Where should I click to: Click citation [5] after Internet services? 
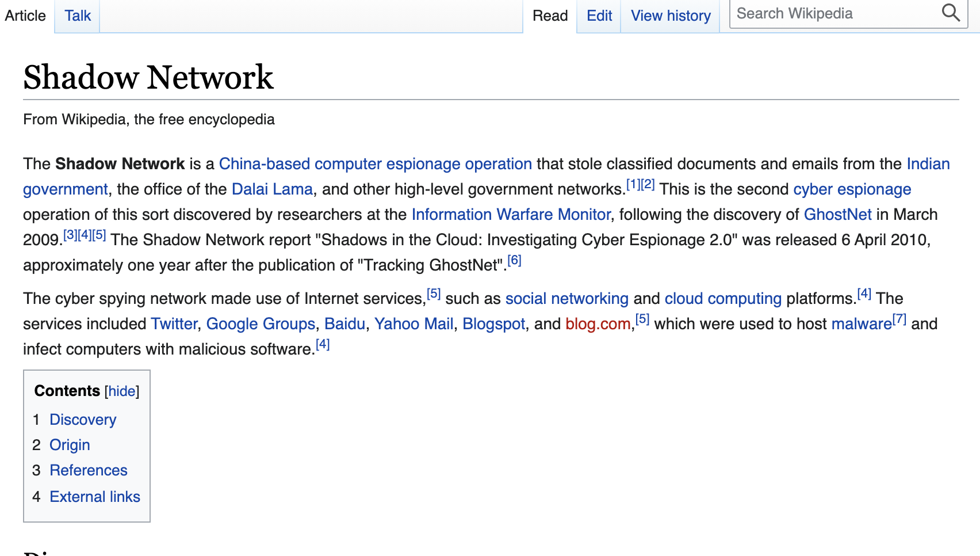click(x=434, y=294)
